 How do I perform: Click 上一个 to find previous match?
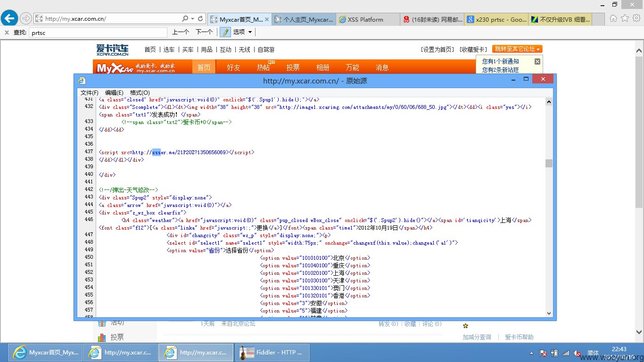(181, 32)
